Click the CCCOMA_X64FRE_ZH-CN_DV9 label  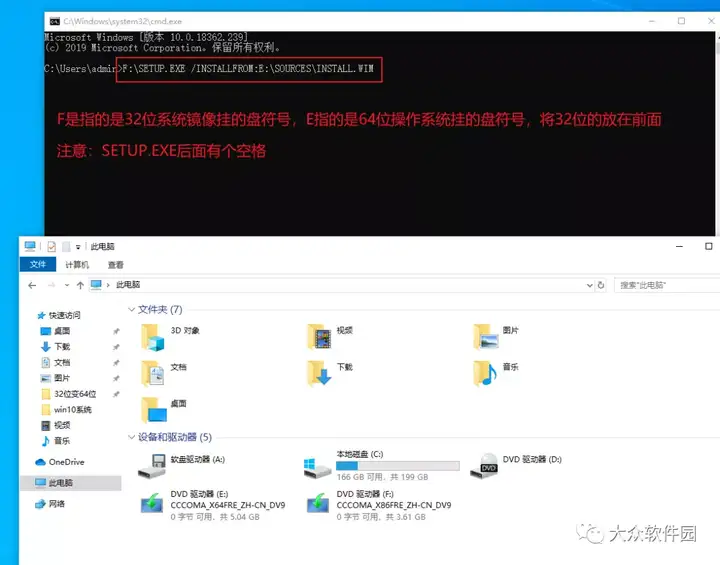(x=228, y=505)
